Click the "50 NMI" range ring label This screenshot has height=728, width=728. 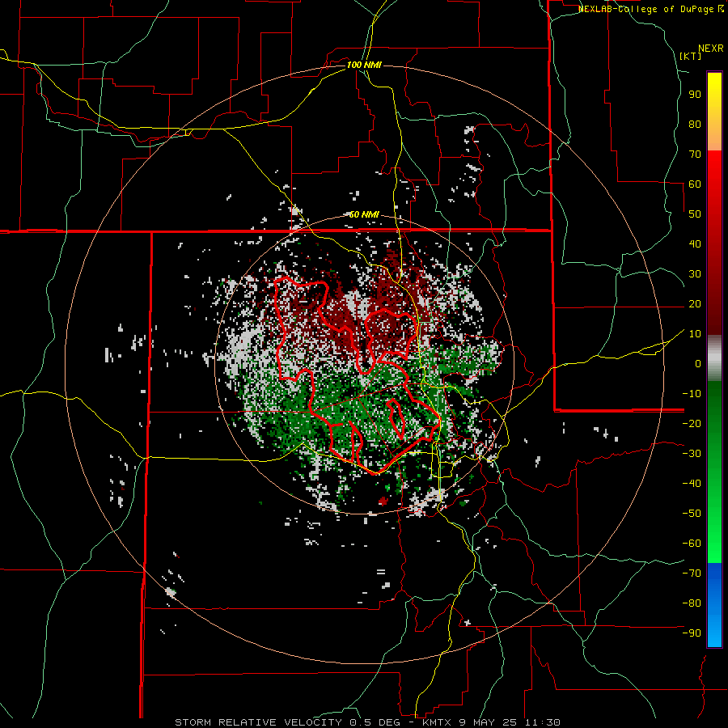tap(364, 214)
